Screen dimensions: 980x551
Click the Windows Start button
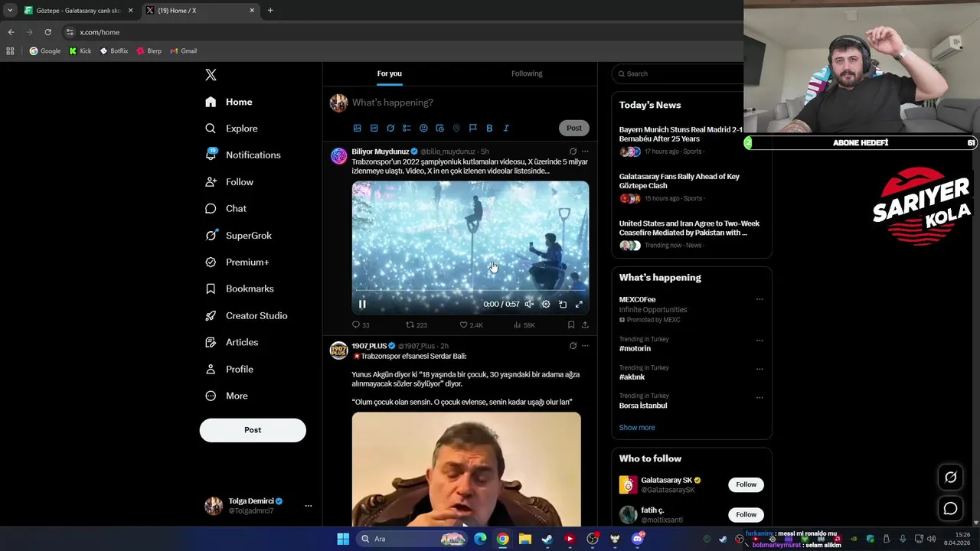tap(343, 539)
